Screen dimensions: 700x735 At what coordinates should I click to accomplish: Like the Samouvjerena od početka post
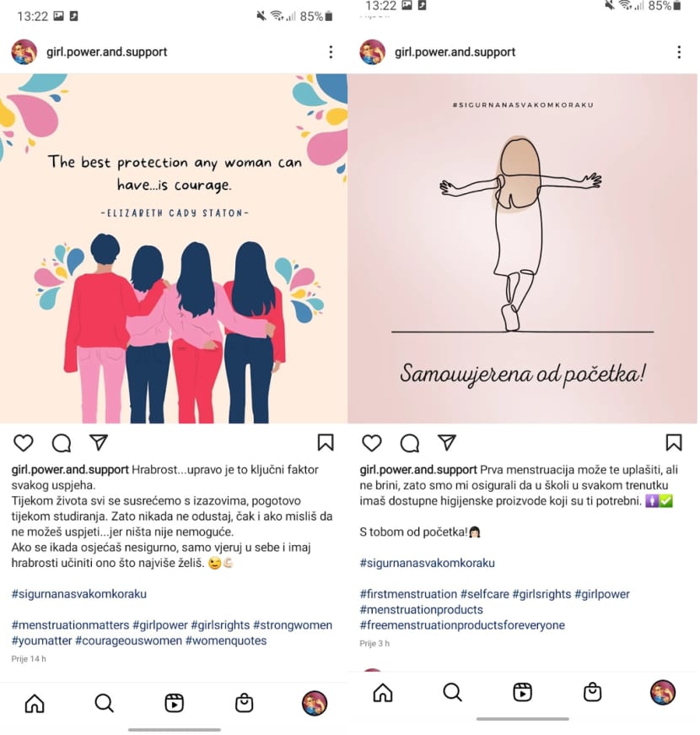click(x=372, y=443)
